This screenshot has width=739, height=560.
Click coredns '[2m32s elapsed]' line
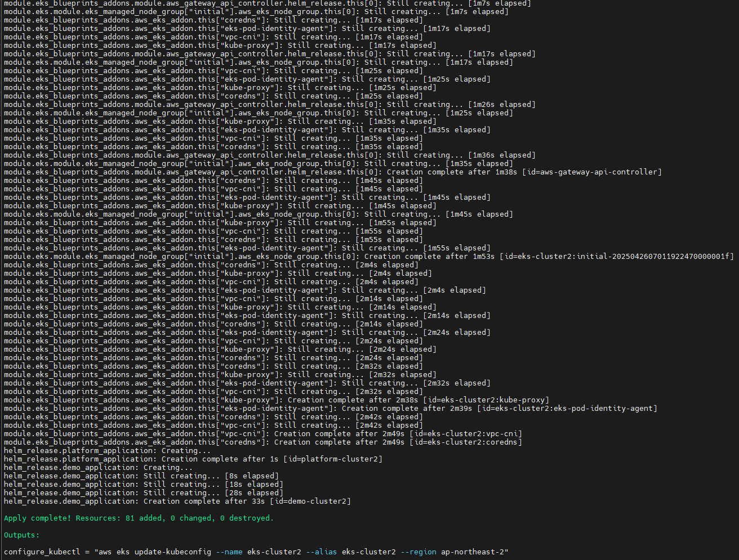coord(213,366)
